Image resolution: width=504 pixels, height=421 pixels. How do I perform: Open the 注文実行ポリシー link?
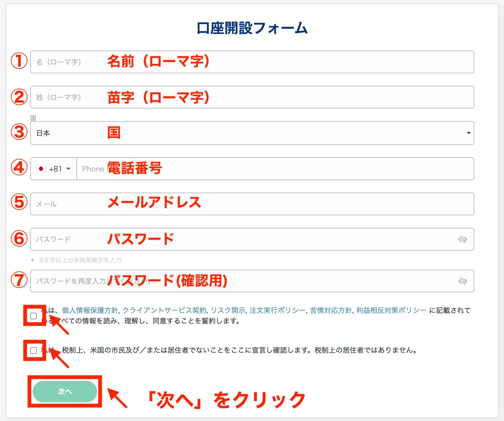pyautogui.click(x=277, y=310)
